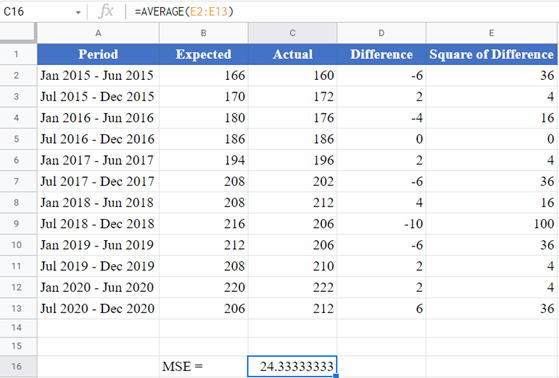Viewport: 559px width, 378px height.
Task: Click the select-all corner box
Action: click(18, 32)
